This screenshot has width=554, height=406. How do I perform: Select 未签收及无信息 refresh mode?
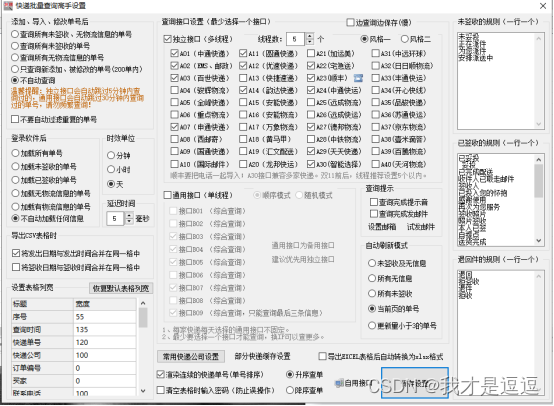[372, 263]
